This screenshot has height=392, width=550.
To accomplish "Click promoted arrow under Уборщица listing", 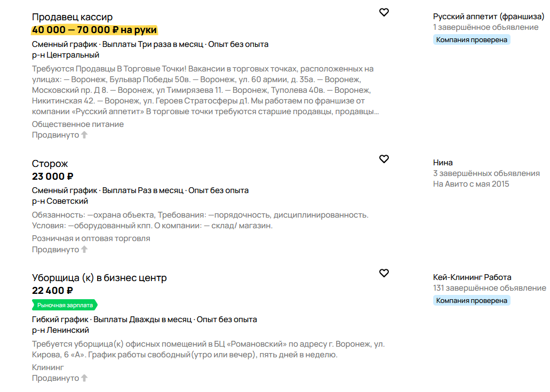I will coord(84,378).
